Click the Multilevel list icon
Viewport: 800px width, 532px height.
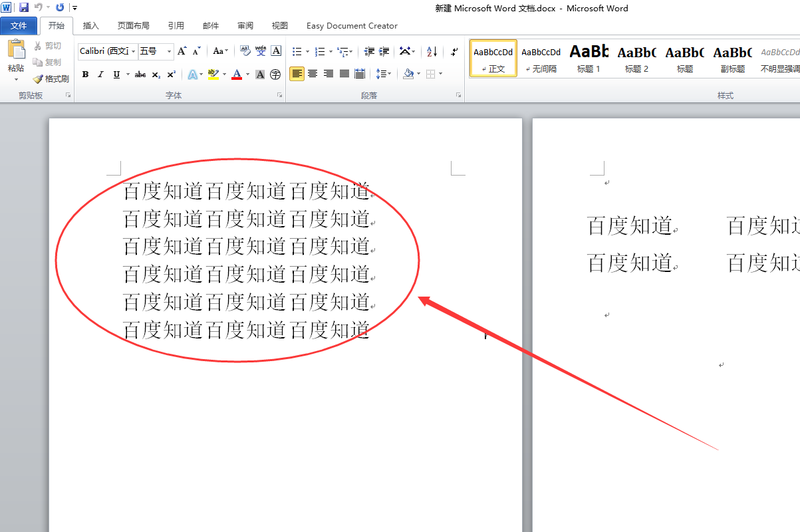coord(342,51)
